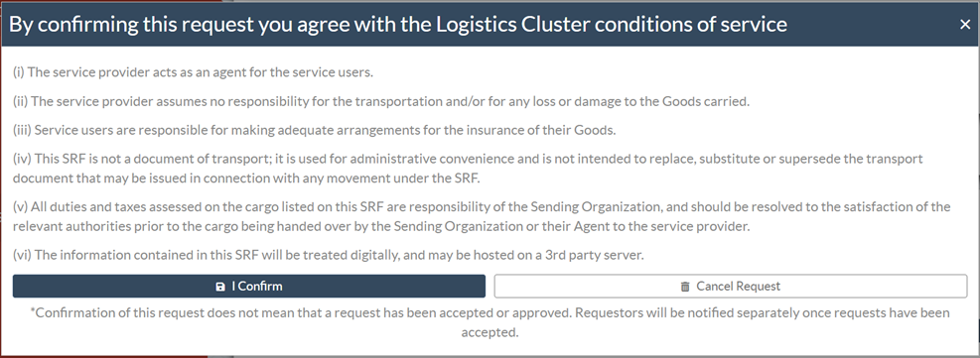
Task: Click clause (vi) about 3rd party server
Action: click(x=328, y=255)
